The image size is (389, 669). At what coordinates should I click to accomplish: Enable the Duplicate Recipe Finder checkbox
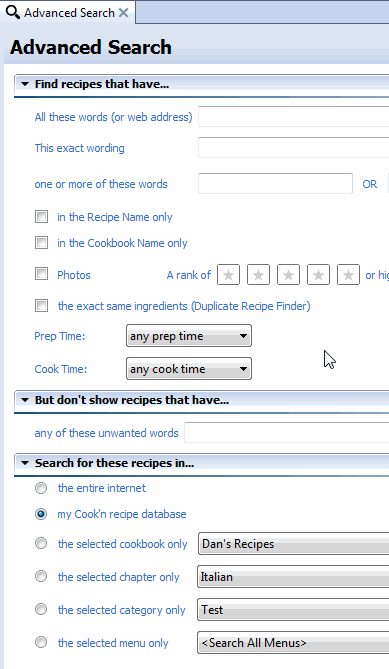coord(41,305)
